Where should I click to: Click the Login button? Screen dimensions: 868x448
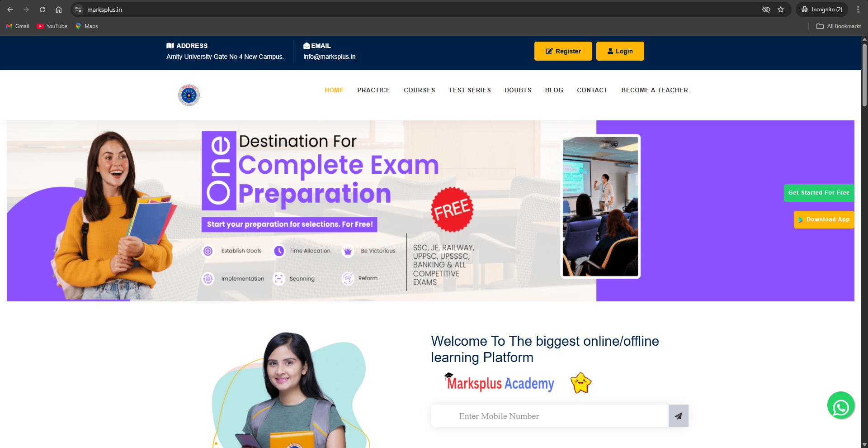coord(620,51)
